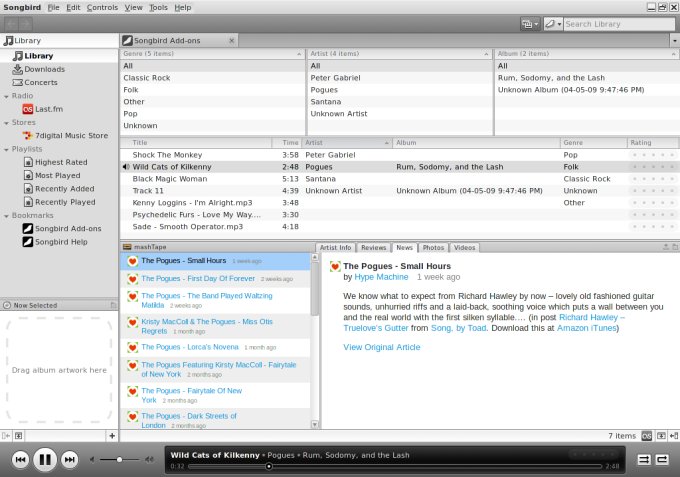Skip to the next track
Screen dimensions: 680x477
pos(70,459)
